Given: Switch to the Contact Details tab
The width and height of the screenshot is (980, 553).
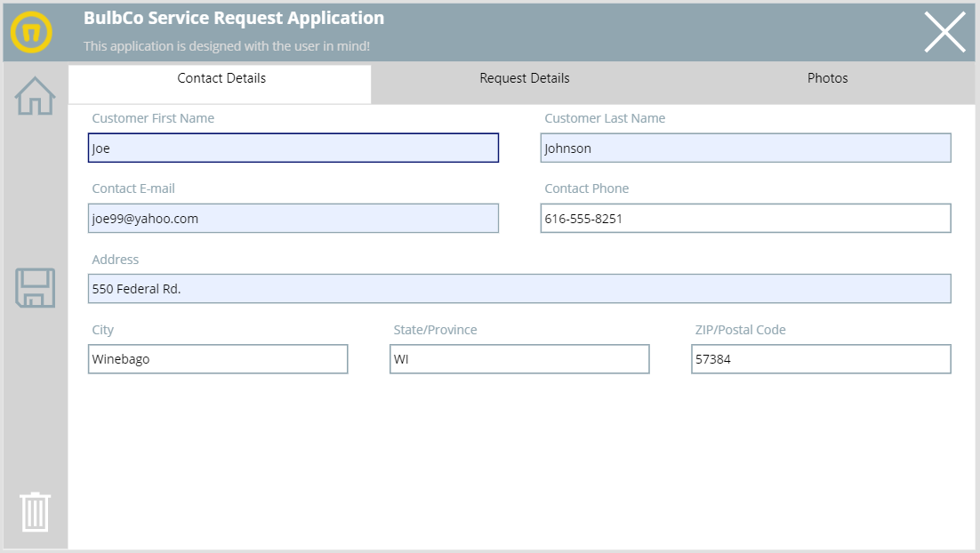Looking at the screenshot, I should pyautogui.click(x=220, y=84).
